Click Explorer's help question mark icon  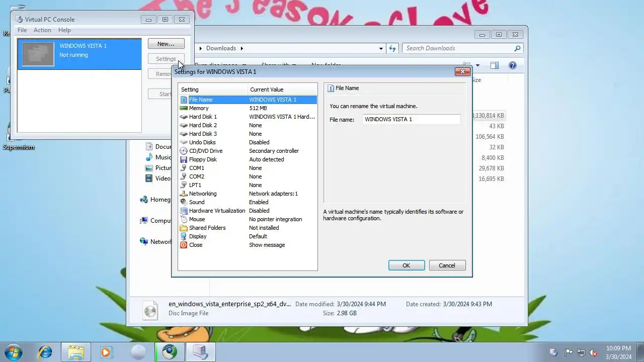click(x=512, y=65)
